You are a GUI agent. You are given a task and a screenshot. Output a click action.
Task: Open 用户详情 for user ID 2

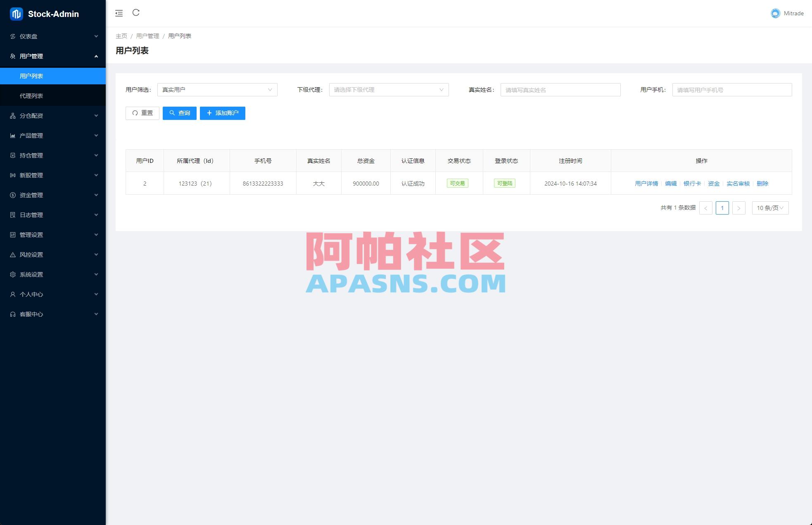(646, 183)
